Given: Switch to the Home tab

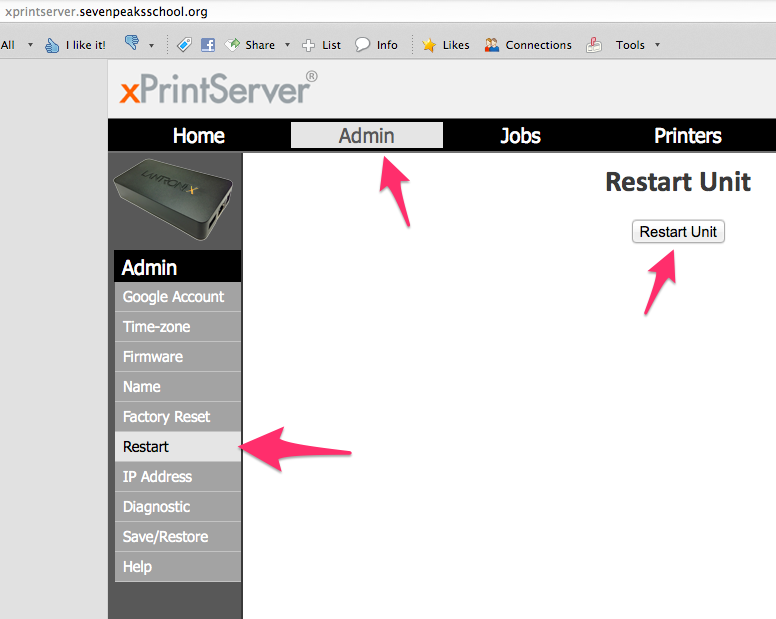Looking at the screenshot, I should 199,136.
